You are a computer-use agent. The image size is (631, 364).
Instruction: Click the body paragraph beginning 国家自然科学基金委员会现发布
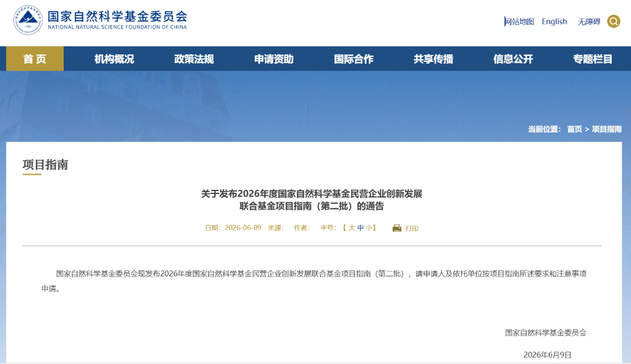coord(314,281)
